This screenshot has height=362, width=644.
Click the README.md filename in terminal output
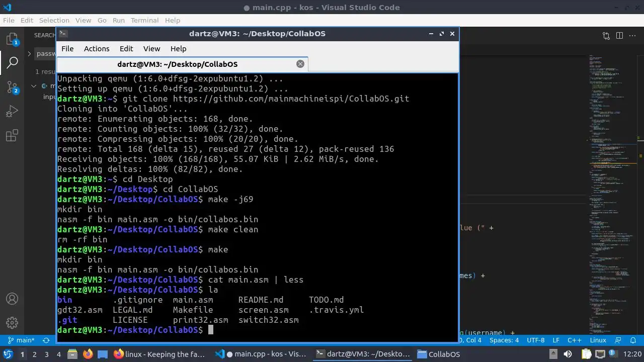point(261,300)
